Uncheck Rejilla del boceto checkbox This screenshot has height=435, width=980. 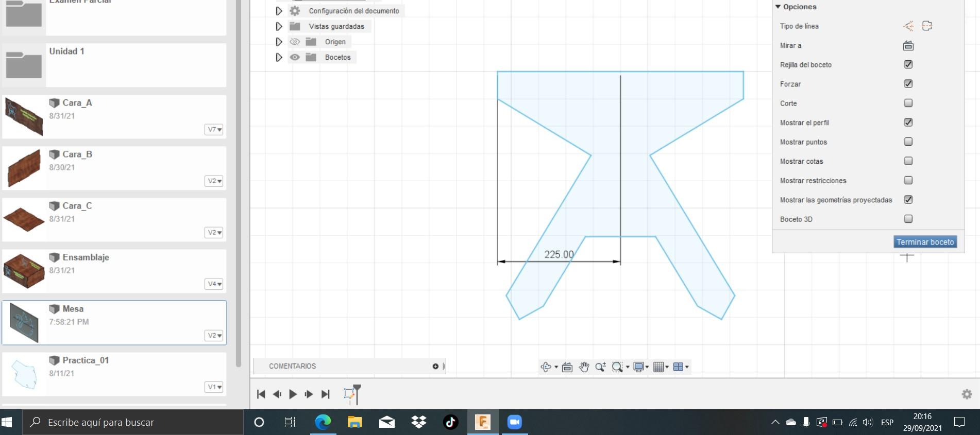(908, 64)
